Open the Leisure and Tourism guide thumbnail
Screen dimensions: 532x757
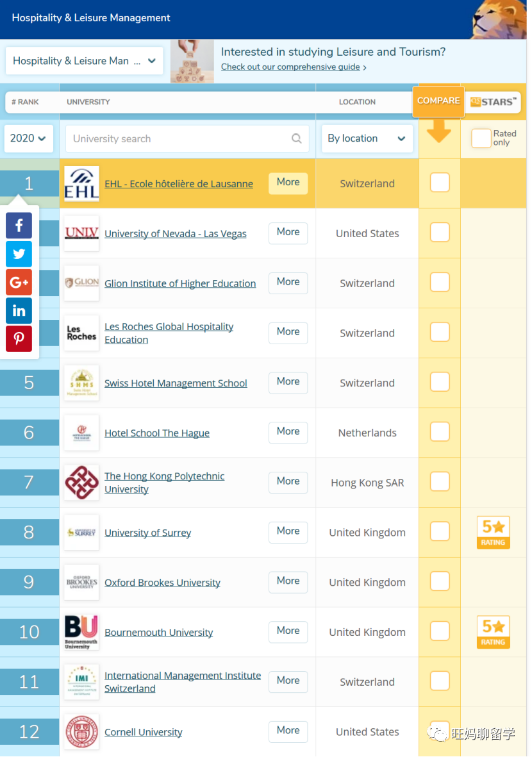point(192,62)
